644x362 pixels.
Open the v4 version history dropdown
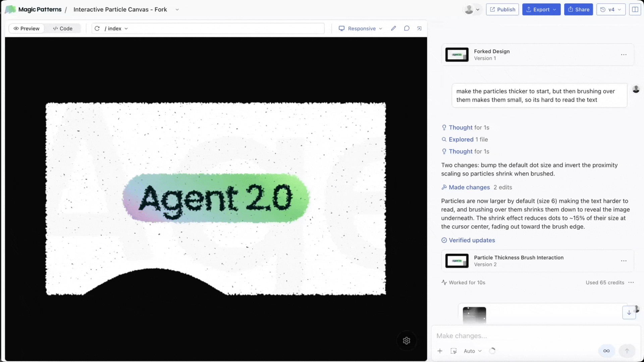611,9
